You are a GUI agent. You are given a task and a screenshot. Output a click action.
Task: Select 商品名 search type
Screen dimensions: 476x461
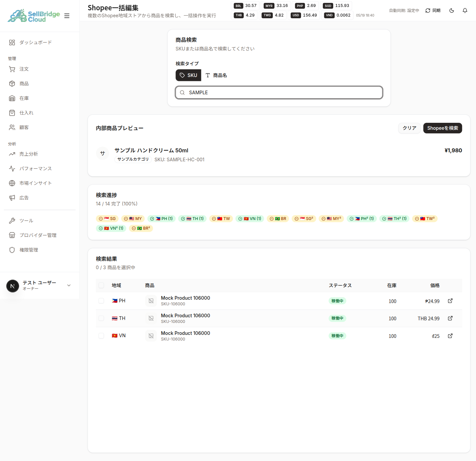pos(216,75)
